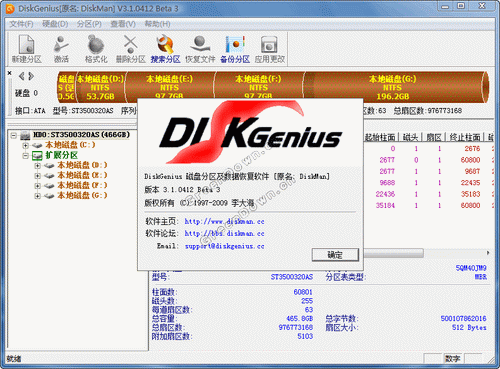Click the 新建分区 toolbar icon
Image resolution: width=500 pixels, height=369 pixels.
point(27,49)
